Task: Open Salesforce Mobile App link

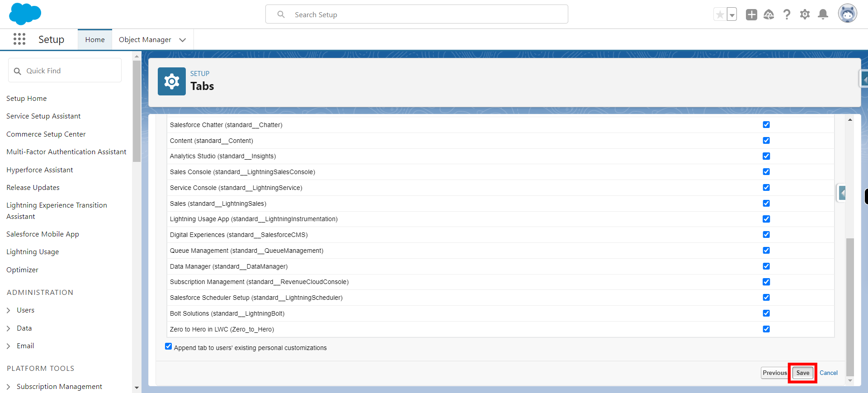Action: pos(43,234)
